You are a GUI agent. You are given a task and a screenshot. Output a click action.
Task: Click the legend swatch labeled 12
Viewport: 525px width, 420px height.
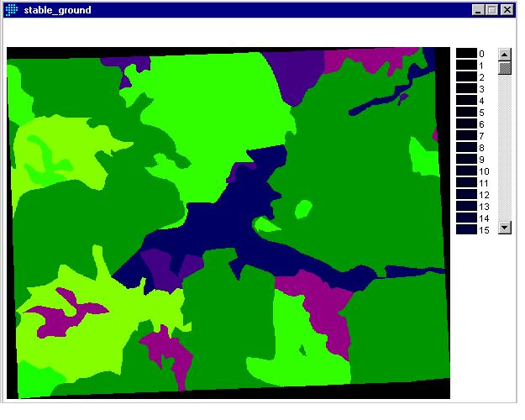(x=466, y=194)
